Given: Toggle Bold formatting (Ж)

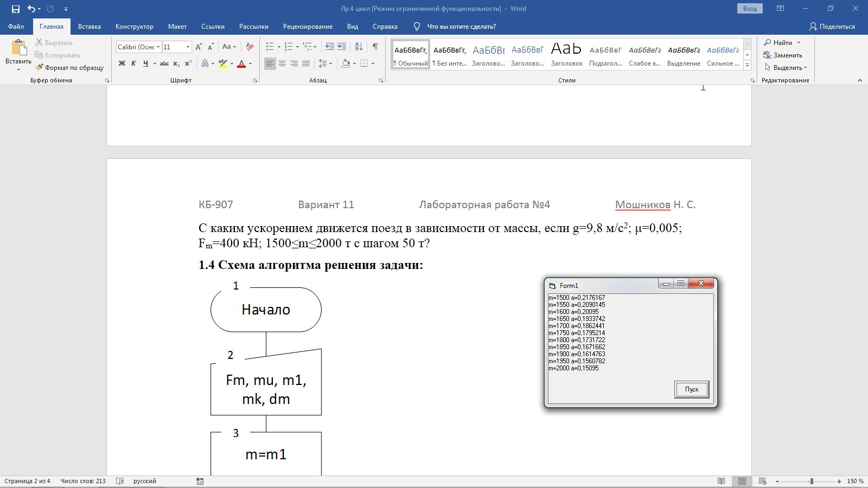Looking at the screenshot, I should pos(122,63).
